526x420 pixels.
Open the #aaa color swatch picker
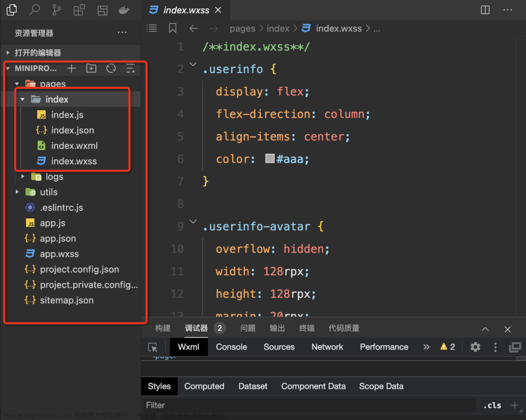(x=270, y=158)
